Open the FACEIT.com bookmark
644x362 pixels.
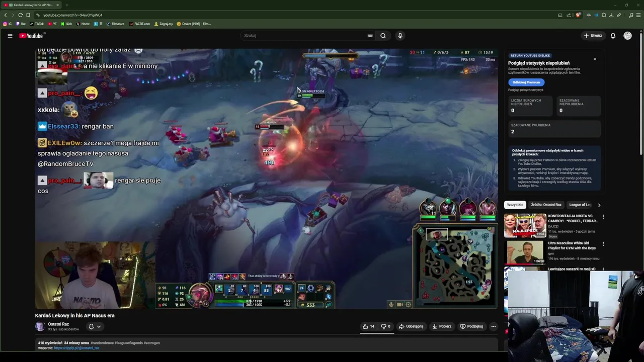[139, 24]
